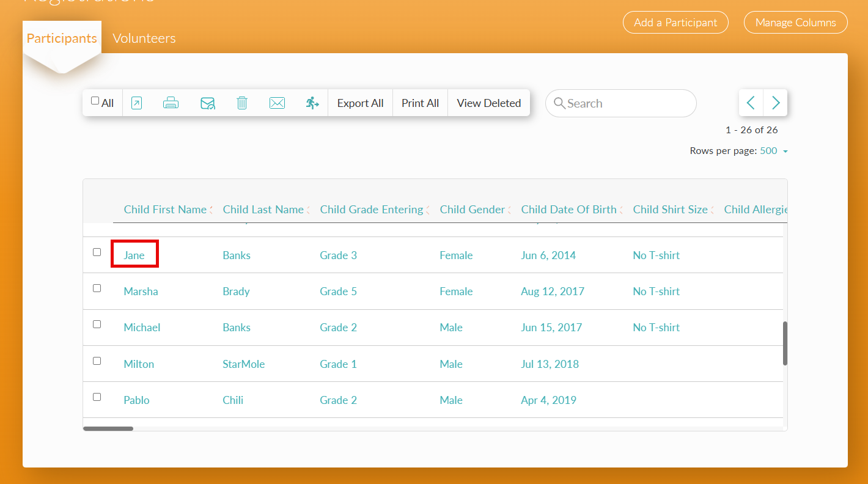This screenshot has width=868, height=484.
Task: Sort by Child First Name column
Action: point(165,210)
